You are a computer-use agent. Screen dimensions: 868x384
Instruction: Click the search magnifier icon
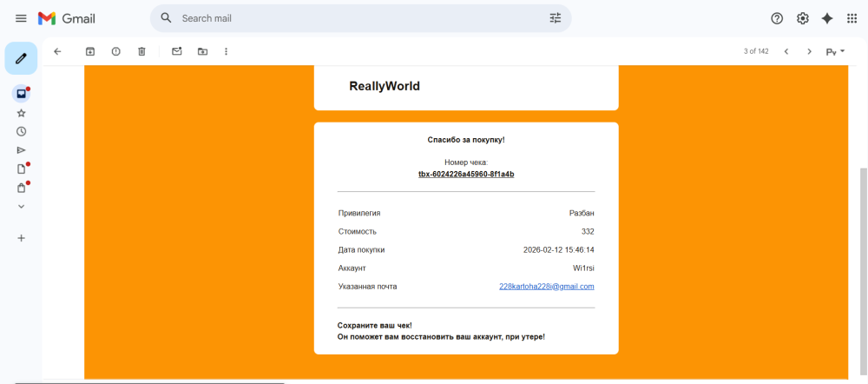pos(166,17)
